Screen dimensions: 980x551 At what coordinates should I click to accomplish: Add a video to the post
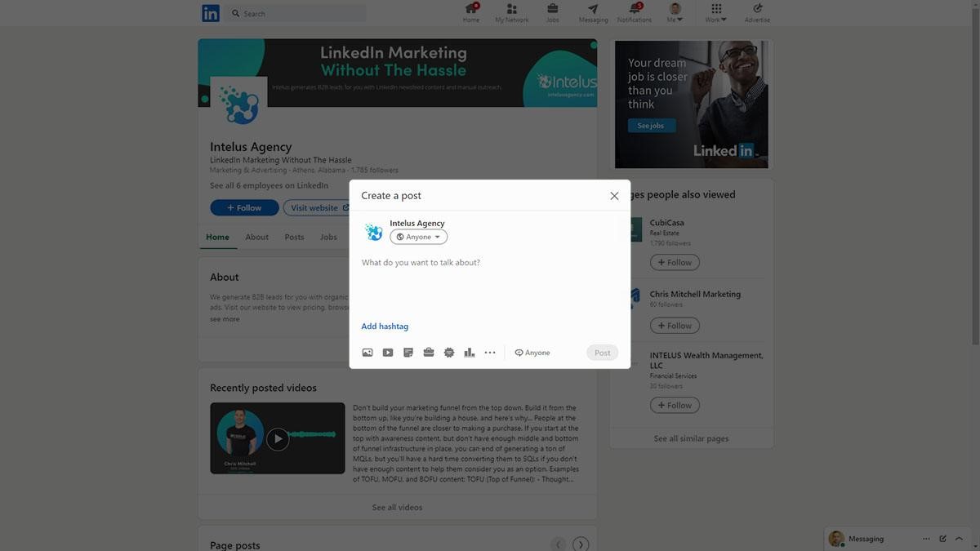tap(387, 352)
